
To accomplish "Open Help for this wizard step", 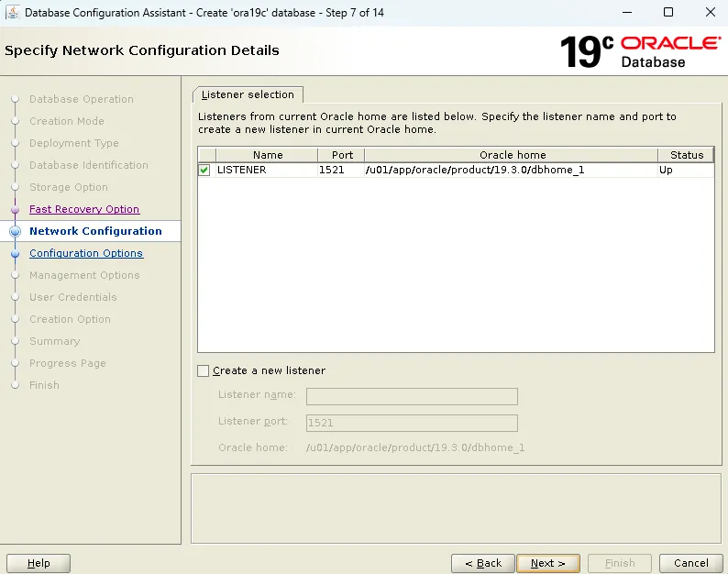I will click(39, 563).
